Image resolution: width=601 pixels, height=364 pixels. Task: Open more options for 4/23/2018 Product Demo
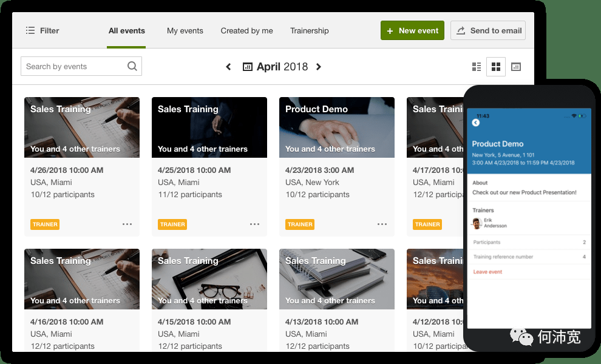(x=382, y=224)
